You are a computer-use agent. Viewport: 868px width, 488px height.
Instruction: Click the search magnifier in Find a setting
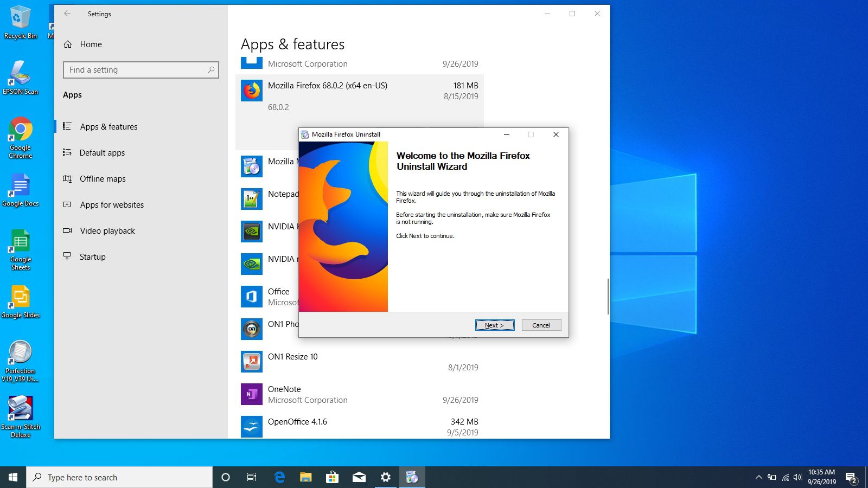[x=211, y=70]
